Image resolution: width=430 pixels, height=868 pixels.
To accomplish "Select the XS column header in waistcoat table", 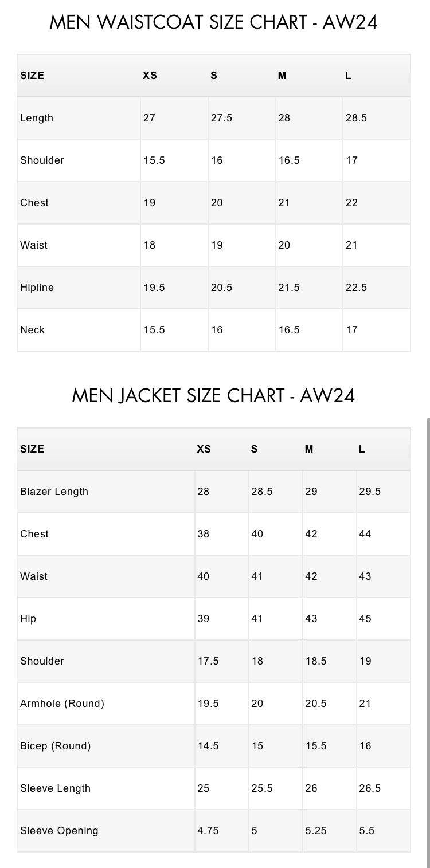I will pos(150,76).
